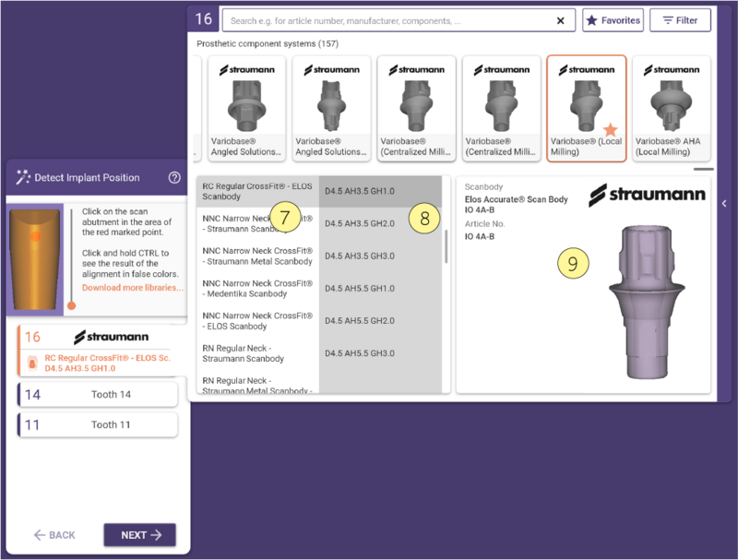Screen dimensions: 738x560
Task: Select second Variobase Centralized Milling card
Action: [501, 109]
